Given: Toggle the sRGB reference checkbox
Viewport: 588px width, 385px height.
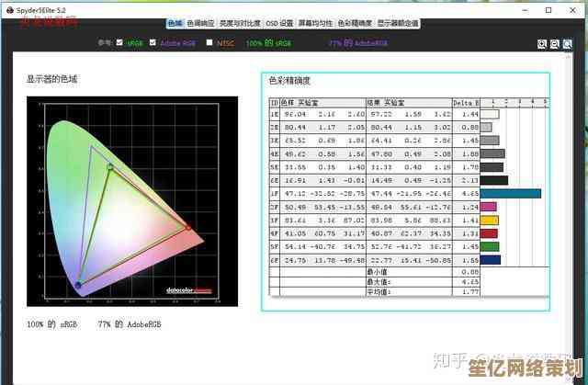Looking at the screenshot, I should click(120, 42).
